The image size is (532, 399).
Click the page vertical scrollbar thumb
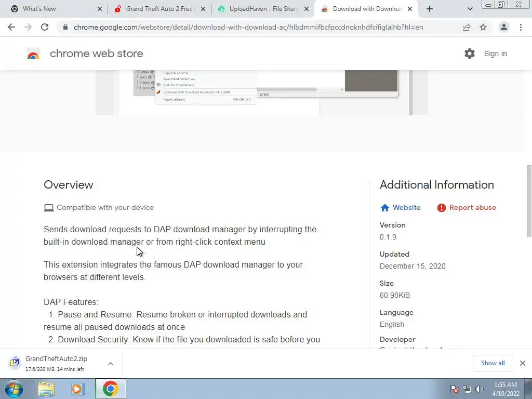[x=529, y=201]
